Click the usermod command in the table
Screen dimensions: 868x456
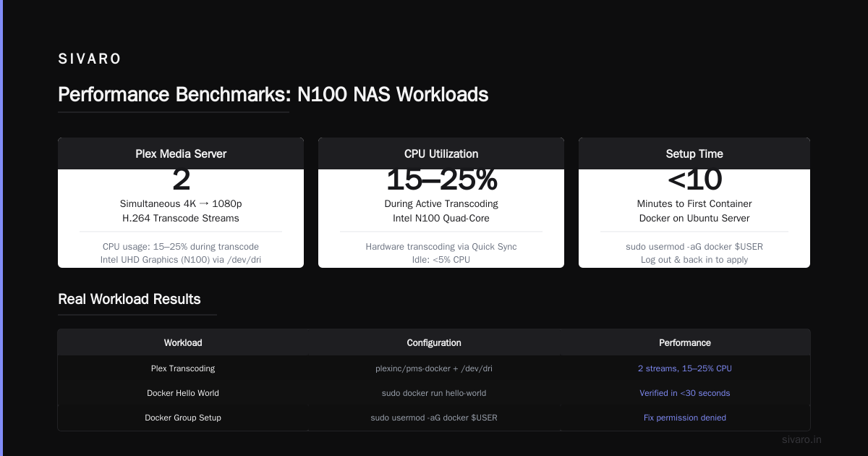pos(434,418)
